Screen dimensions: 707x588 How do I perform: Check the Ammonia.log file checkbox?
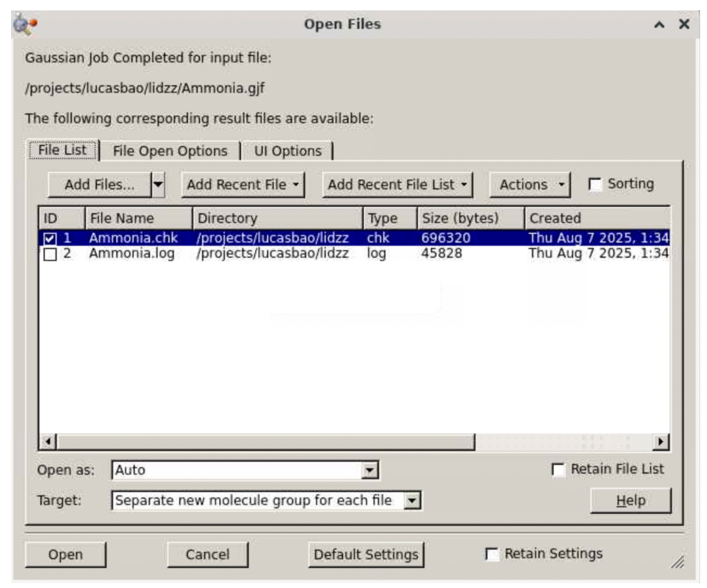(50, 255)
